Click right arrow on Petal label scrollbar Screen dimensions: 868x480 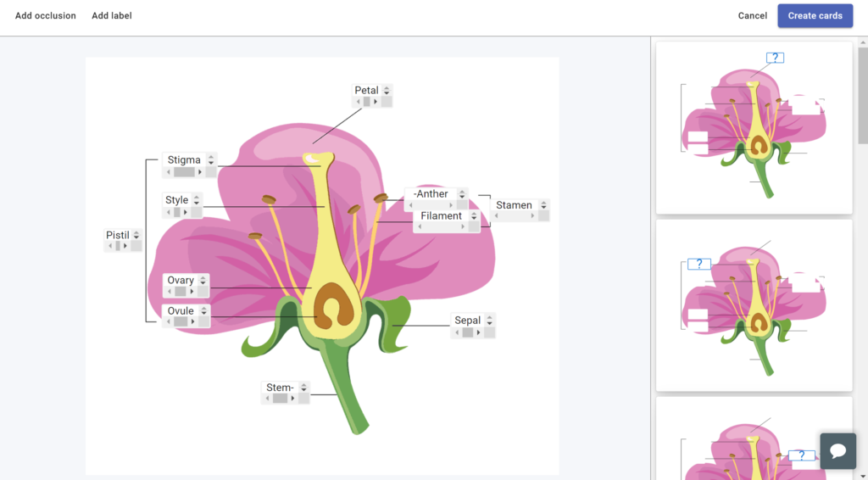pyautogui.click(x=376, y=102)
